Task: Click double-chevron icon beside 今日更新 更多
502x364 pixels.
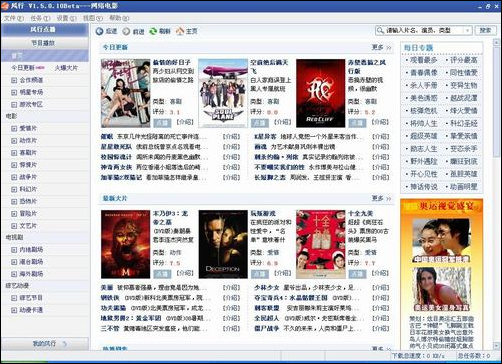Action: (x=389, y=48)
